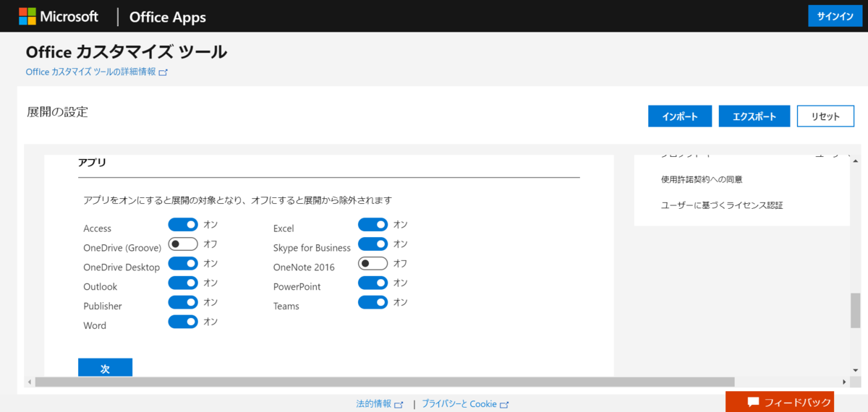This screenshot has height=412, width=868.
Task: Click the エクスポート button
Action: [754, 116]
